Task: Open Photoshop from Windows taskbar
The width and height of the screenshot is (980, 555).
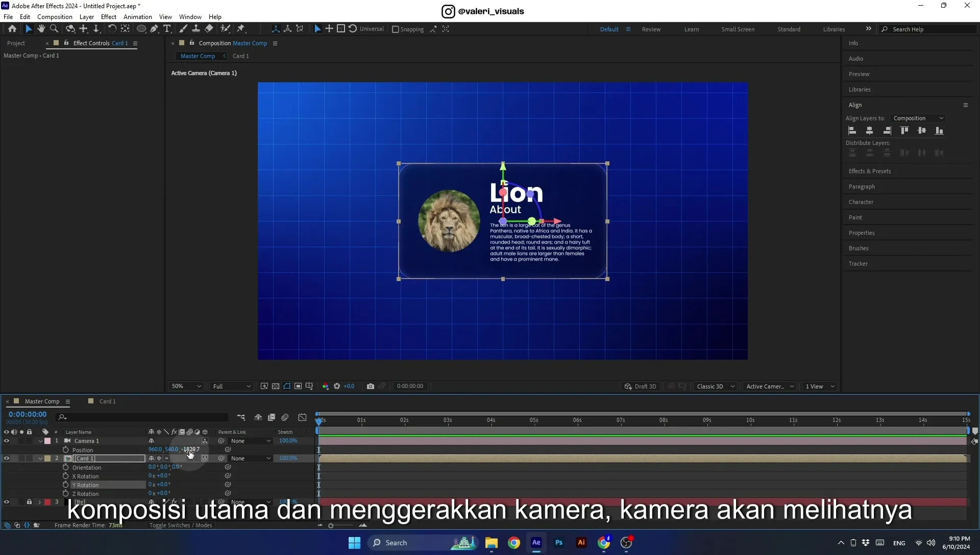Action: [559, 543]
